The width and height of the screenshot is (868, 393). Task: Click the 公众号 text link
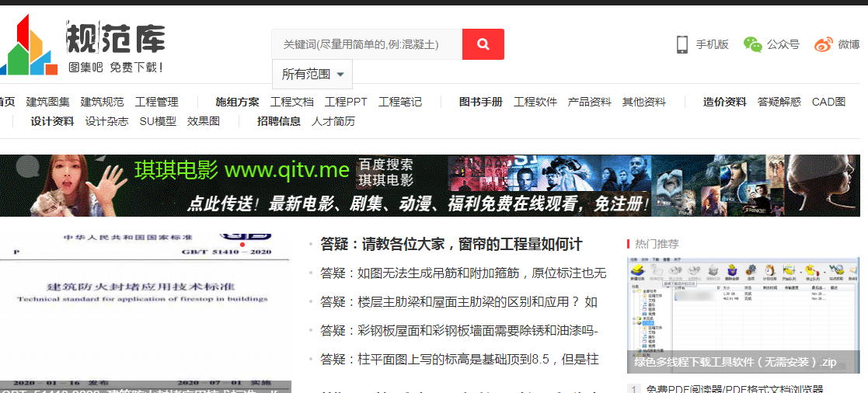[783, 45]
